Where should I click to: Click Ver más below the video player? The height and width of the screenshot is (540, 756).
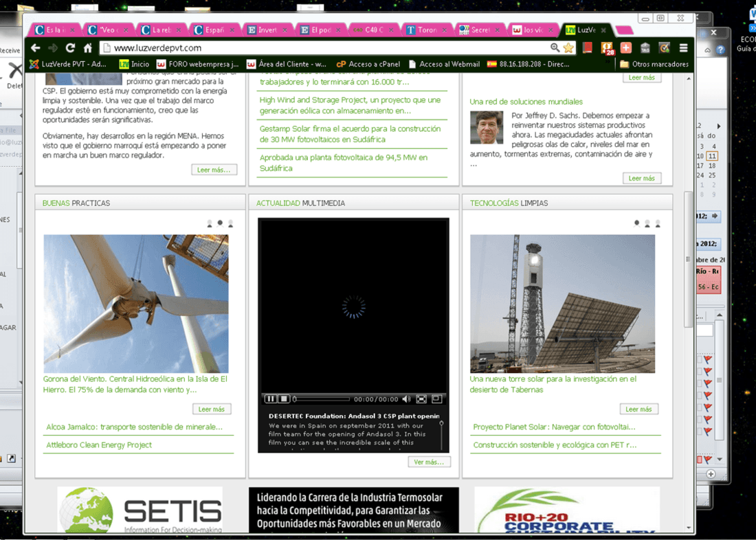429,462
